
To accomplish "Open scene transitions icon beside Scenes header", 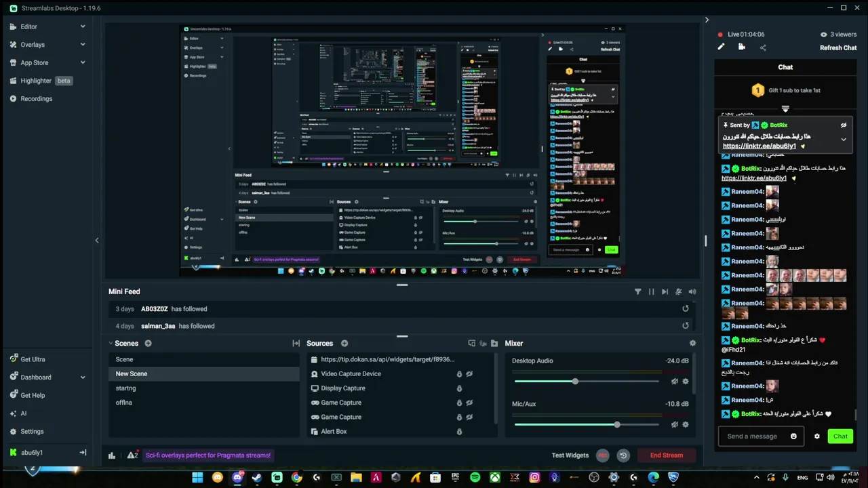I will 296,344.
